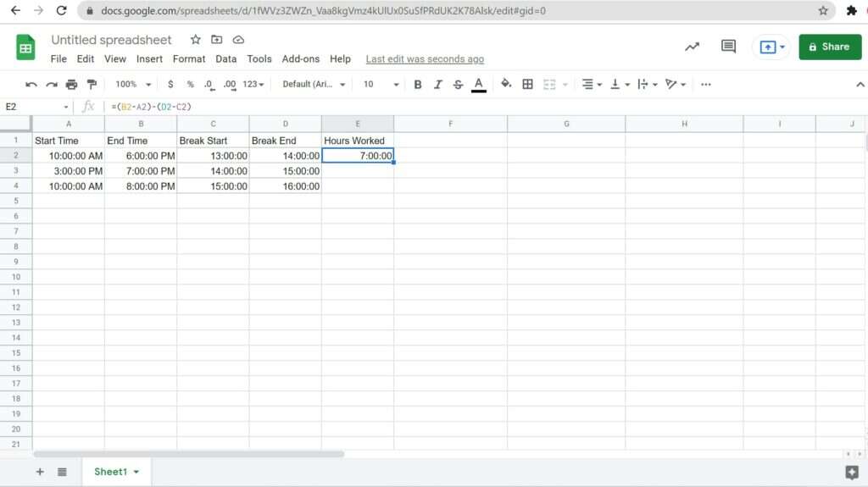Screen dimensions: 868x487
Task: Open the Add-ons menu
Action: pos(301,59)
